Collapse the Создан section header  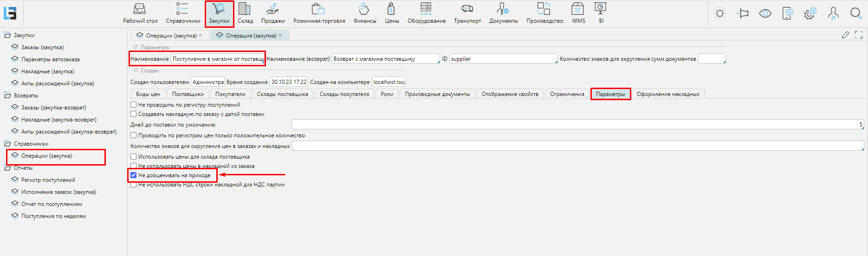(136, 70)
